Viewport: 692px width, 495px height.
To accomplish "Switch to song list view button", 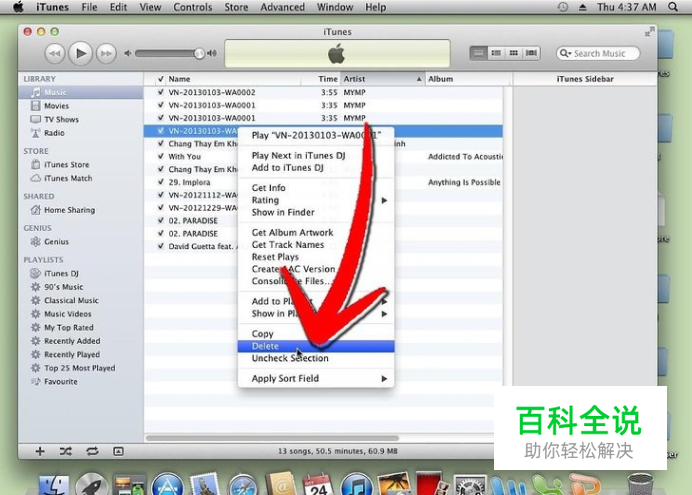I will (478, 53).
